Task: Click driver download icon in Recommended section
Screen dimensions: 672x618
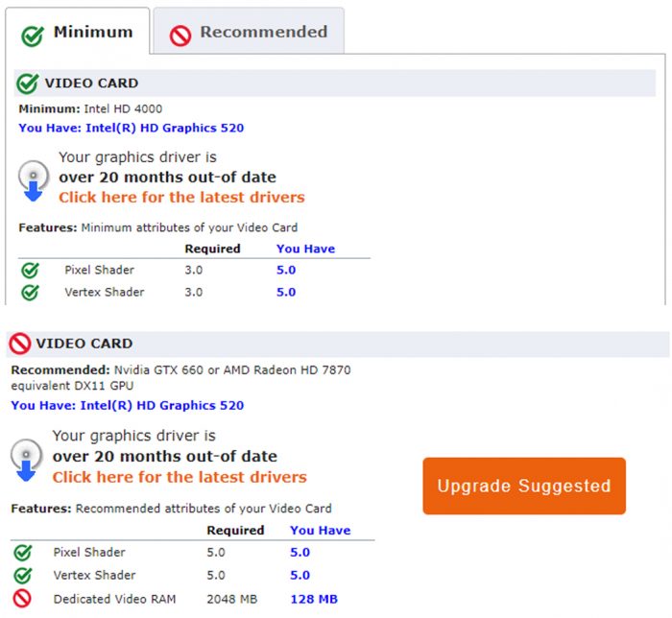Action: click(27, 460)
